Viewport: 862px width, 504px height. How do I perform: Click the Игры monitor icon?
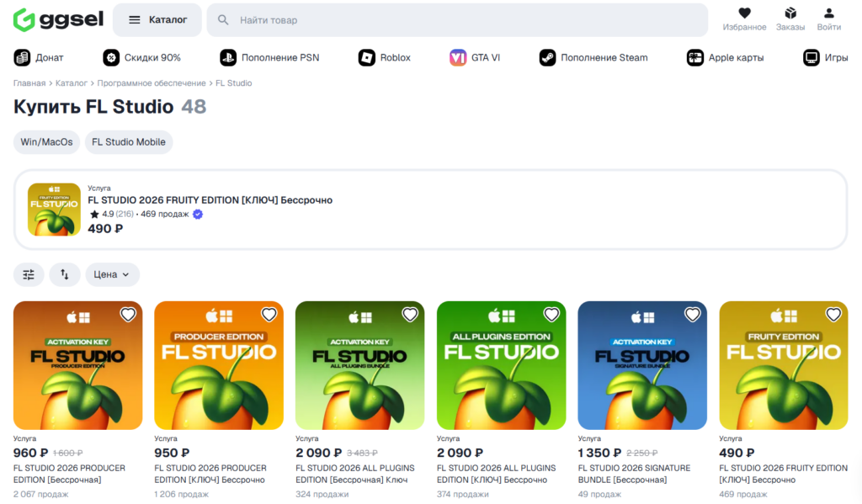(811, 57)
